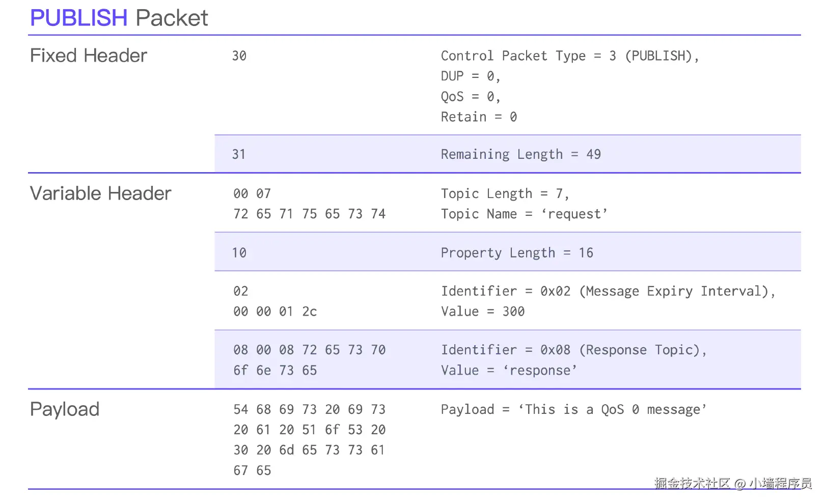Click the Topic Length = 7 text

point(505,194)
